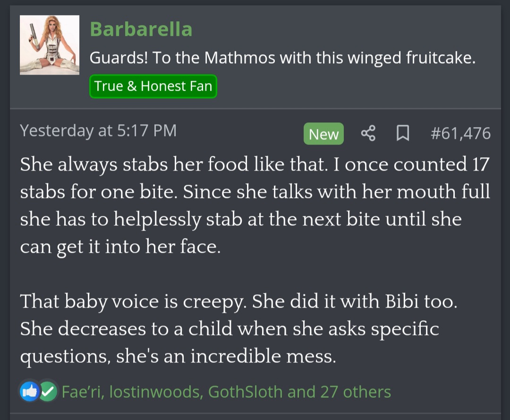The height and width of the screenshot is (420, 510).
Task: Click the green checkmark reaction icon
Action: coord(47,391)
